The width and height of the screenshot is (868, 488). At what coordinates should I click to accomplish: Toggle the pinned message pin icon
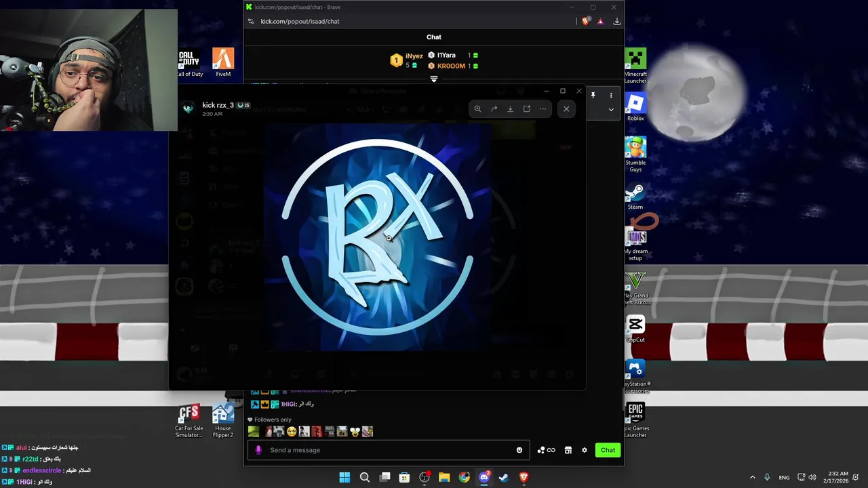[593, 96]
